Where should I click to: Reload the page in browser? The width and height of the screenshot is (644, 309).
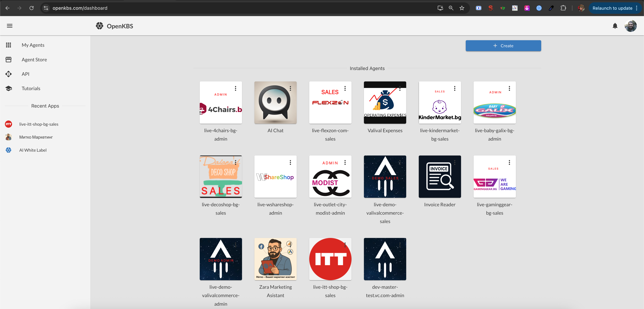pos(32,8)
